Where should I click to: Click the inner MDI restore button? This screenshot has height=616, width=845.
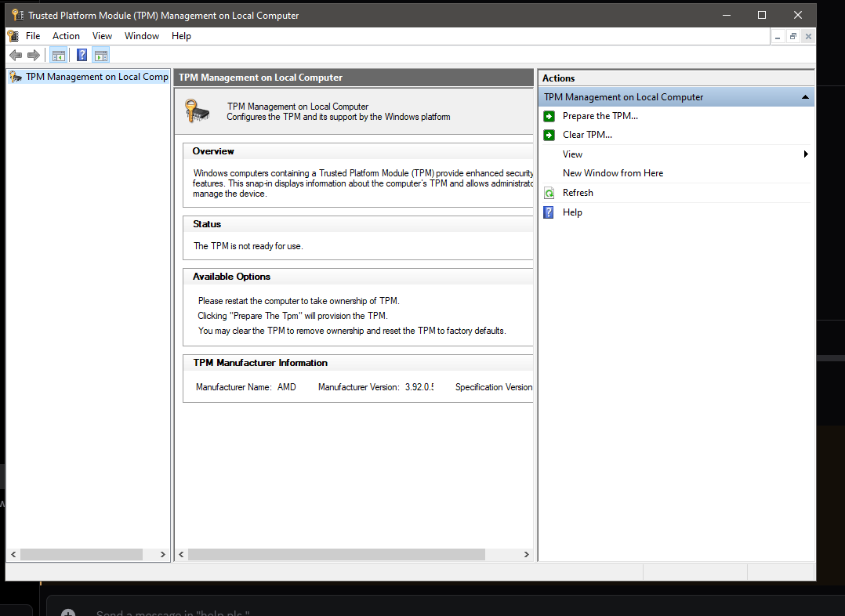pyautogui.click(x=792, y=37)
